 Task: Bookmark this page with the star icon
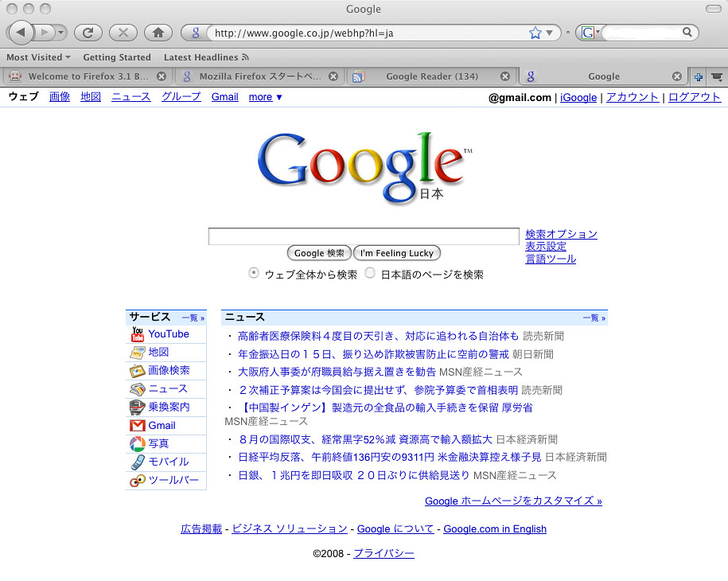point(535,33)
